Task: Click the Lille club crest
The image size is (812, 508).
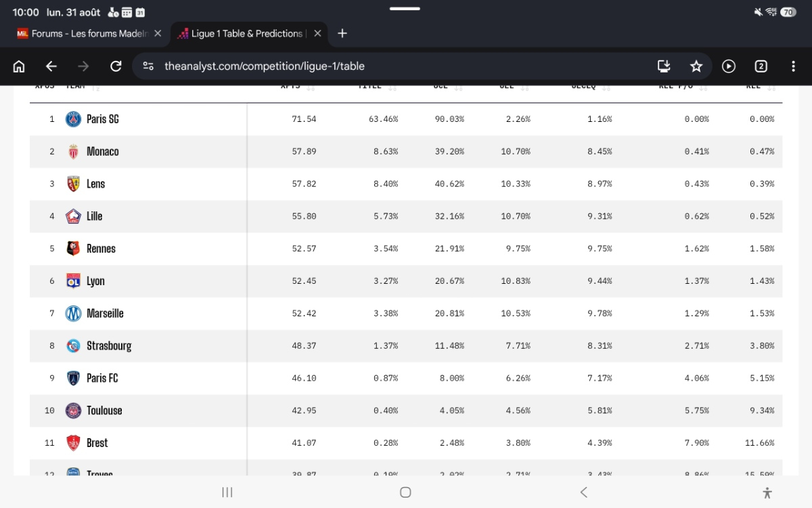Action: pos(73,217)
